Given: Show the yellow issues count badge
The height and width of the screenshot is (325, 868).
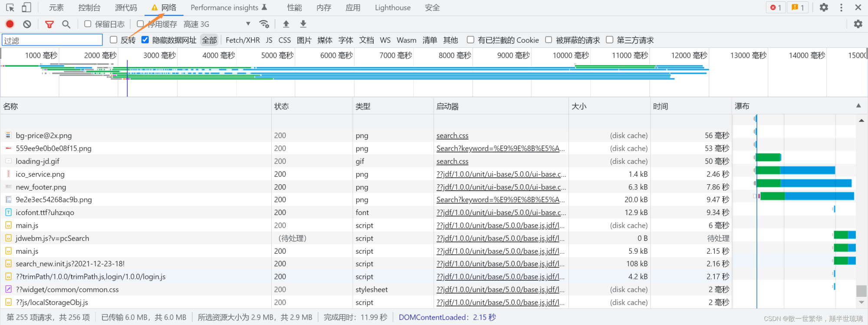Looking at the screenshot, I should pyautogui.click(x=798, y=7).
